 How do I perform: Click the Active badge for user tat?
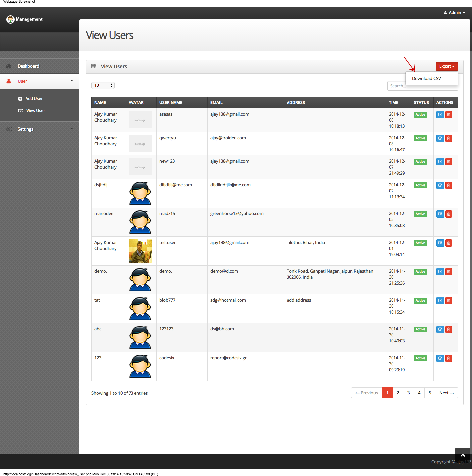(x=420, y=300)
